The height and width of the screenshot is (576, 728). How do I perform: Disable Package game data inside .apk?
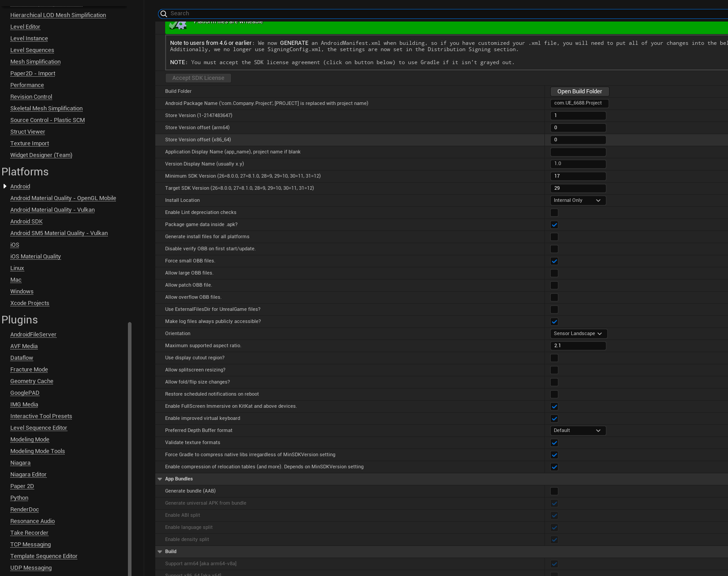point(554,225)
